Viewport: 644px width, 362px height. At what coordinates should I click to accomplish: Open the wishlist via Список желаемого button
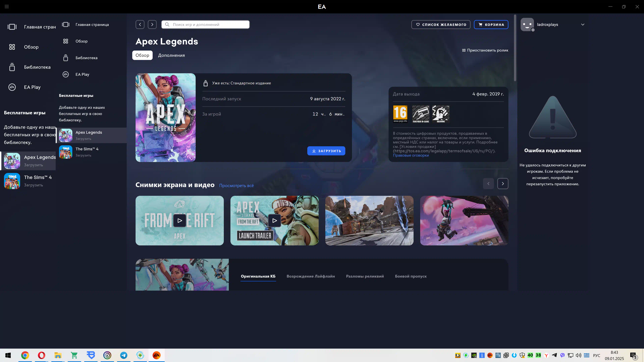tap(441, 24)
